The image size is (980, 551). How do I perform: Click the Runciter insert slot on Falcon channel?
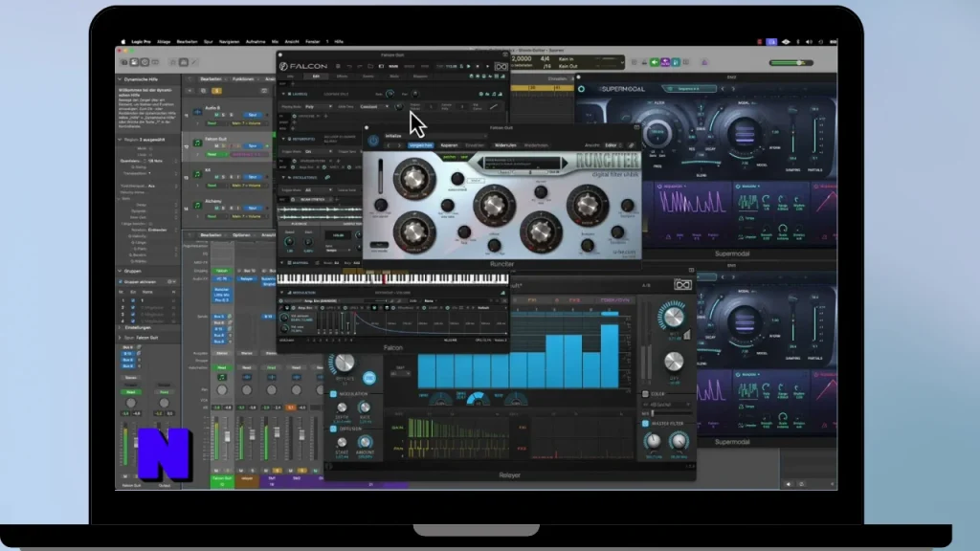tap(222, 290)
